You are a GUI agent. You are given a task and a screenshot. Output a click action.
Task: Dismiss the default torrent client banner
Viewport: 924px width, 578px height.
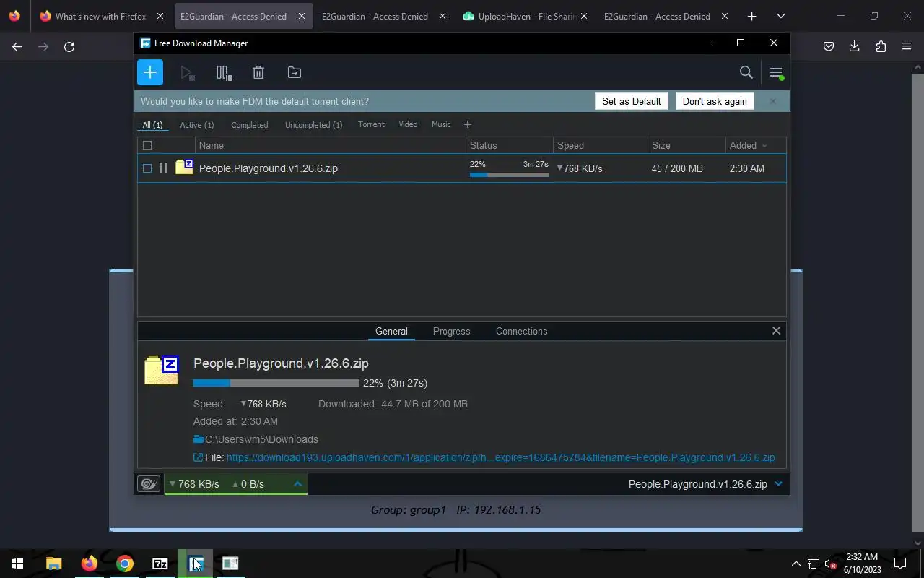(x=772, y=101)
